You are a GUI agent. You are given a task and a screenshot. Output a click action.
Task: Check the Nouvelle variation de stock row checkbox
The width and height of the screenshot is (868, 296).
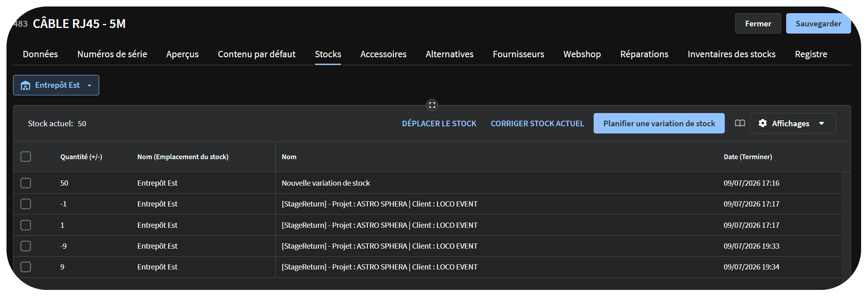(26, 183)
